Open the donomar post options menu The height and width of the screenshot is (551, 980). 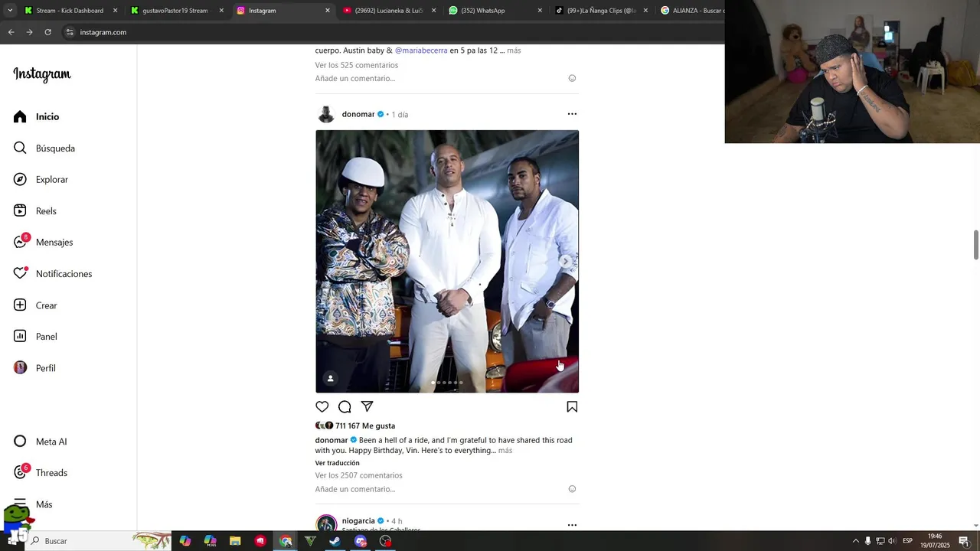(572, 114)
